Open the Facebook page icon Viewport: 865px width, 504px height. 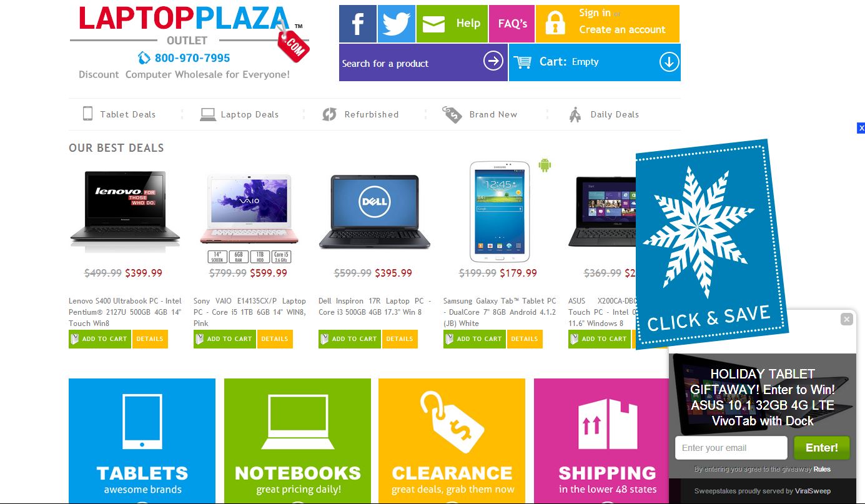pyautogui.click(x=358, y=24)
